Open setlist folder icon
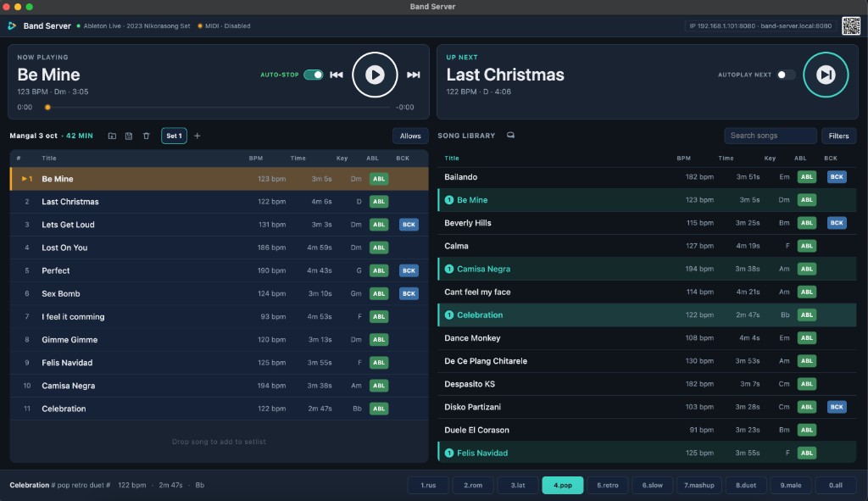 (112, 136)
